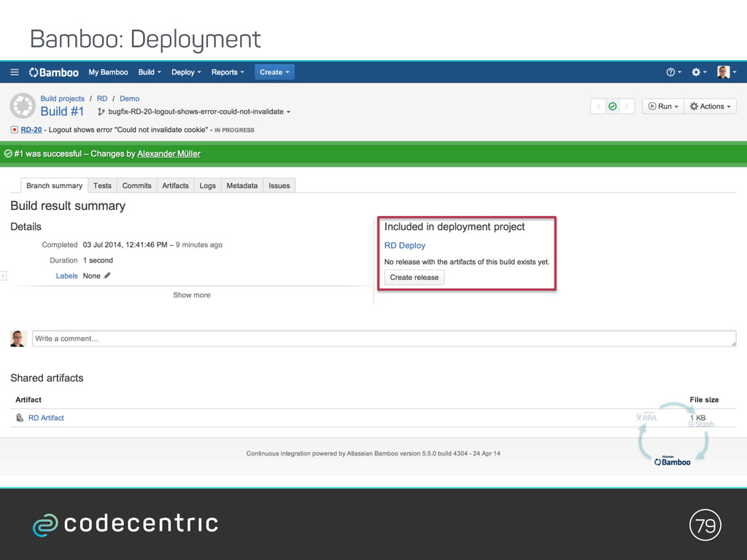Image resolution: width=747 pixels, height=560 pixels.
Task: Click the red bug issue icon next to RD-20
Action: tap(15, 130)
